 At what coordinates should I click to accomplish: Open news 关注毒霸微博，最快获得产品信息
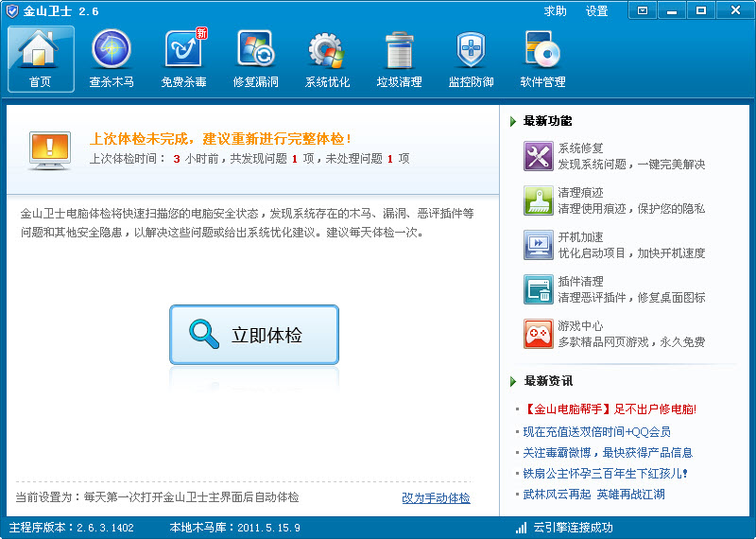coord(608,452)
